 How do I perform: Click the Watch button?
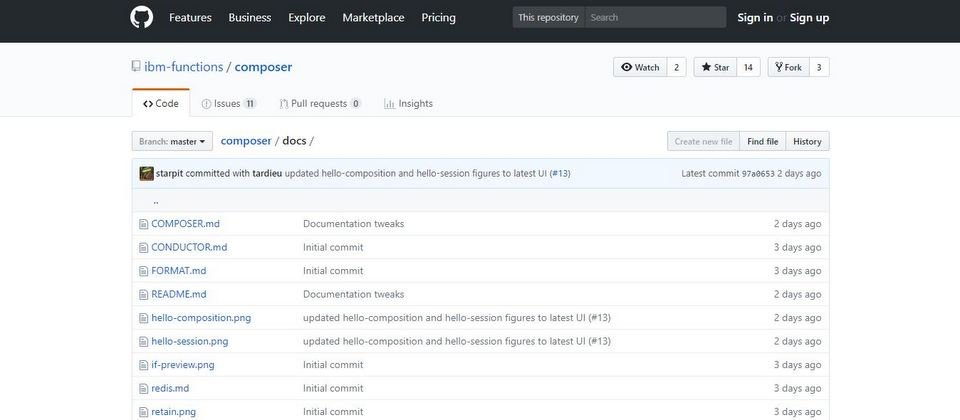coord(640,67)
